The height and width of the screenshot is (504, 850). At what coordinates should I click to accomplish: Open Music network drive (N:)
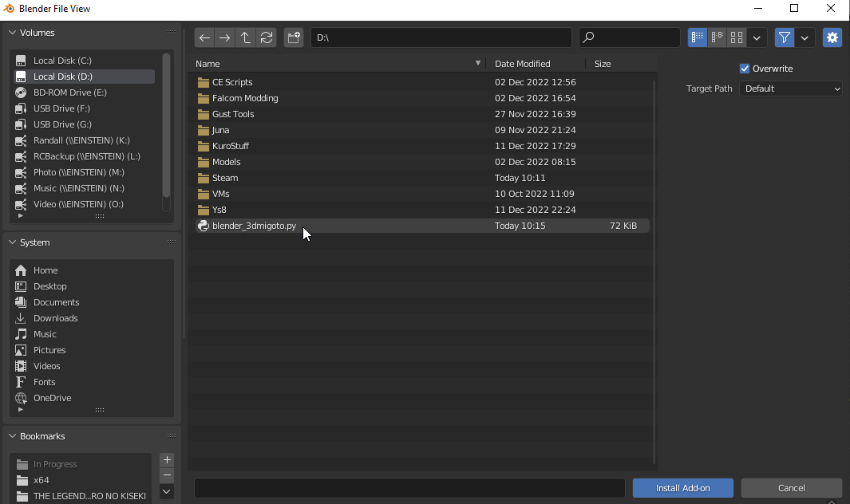pyautogui.click(x=84, y=188)
